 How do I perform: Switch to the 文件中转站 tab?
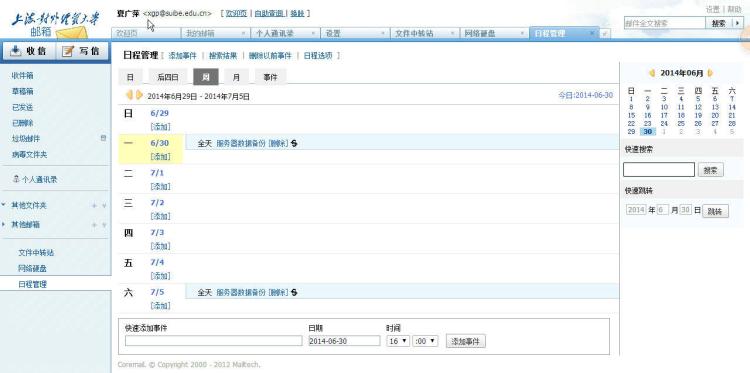point(425,33)
